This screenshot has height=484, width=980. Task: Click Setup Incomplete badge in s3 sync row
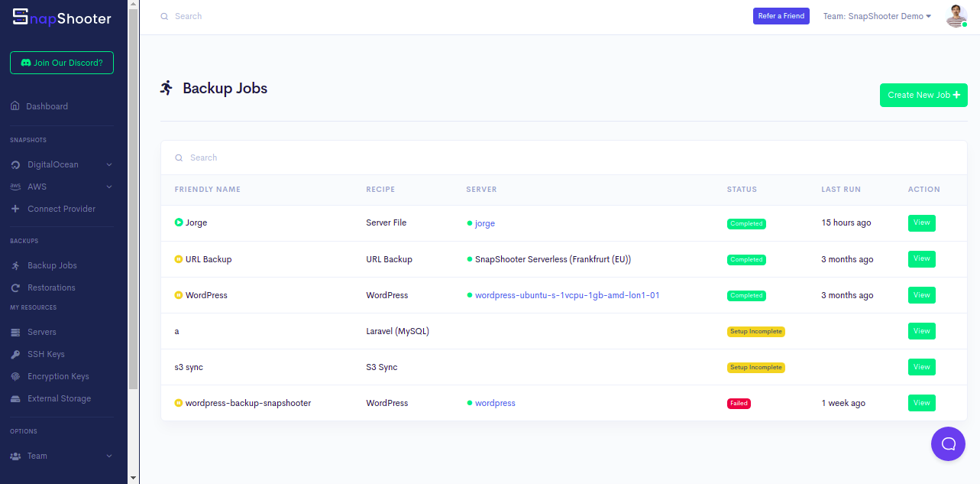pyautogui.click(x=755, y=368)
